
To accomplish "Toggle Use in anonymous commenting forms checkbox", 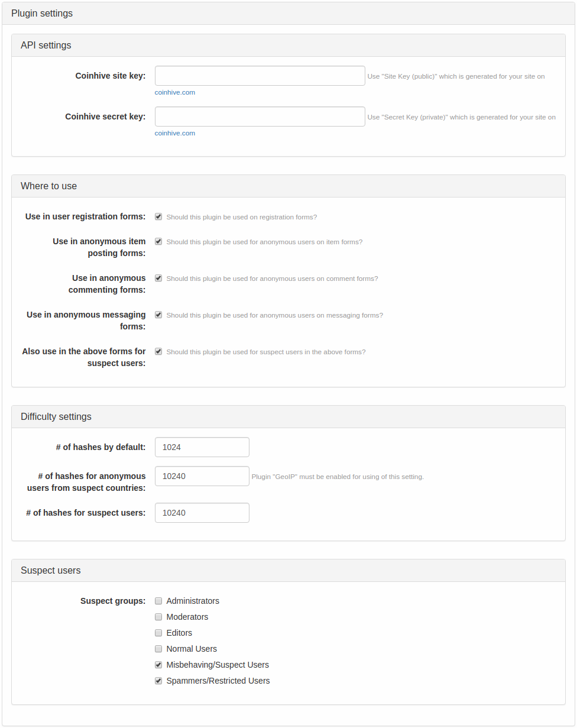I will point(158,278).
